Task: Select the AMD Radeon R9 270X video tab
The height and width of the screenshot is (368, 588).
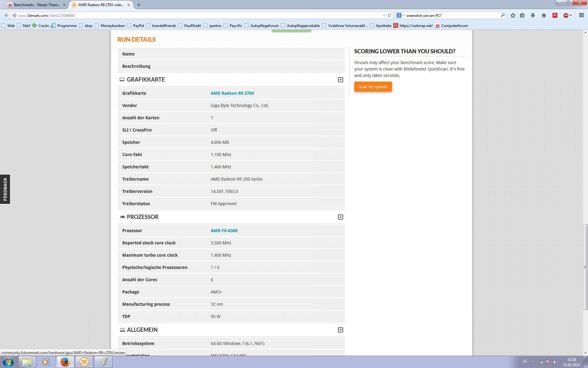Action: (x=101, y=5)
